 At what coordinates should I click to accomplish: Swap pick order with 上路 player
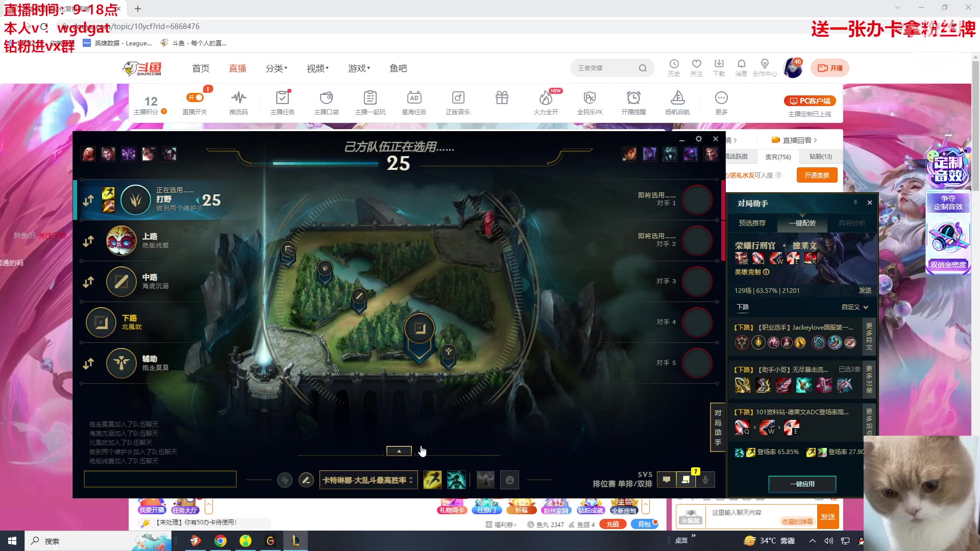88,241
